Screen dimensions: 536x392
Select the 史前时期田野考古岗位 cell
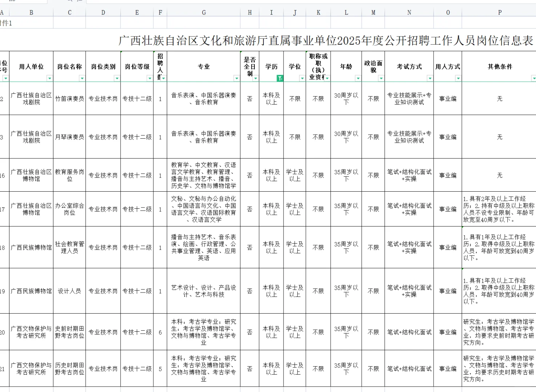[69, 332]
